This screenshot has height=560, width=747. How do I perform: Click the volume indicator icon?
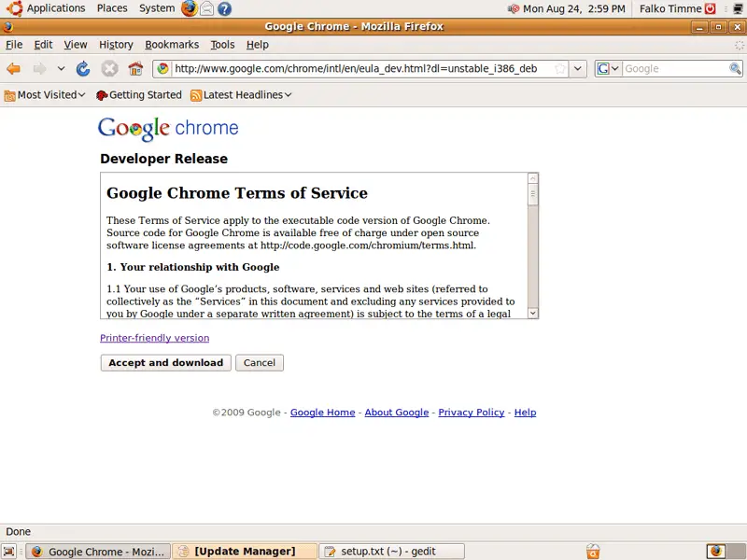coord(514,8)
